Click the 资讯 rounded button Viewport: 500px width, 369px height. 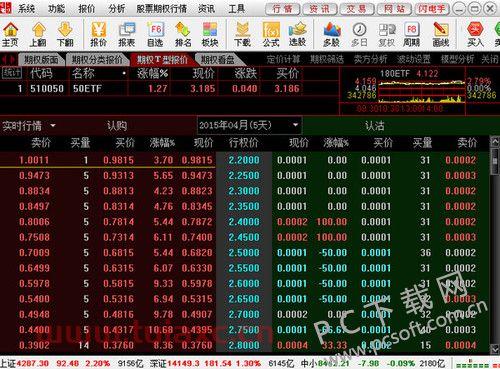[320, 9]
